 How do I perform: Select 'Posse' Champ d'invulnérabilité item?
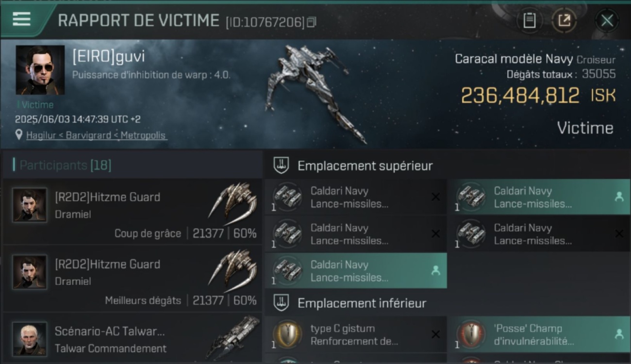[x=539, y=334]
